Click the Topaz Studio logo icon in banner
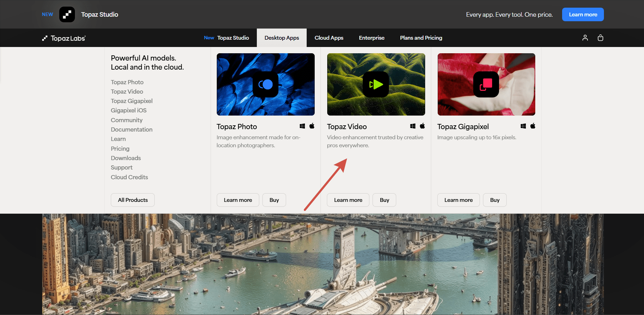This screenshot has height=315, width=644. click(67, 15)
